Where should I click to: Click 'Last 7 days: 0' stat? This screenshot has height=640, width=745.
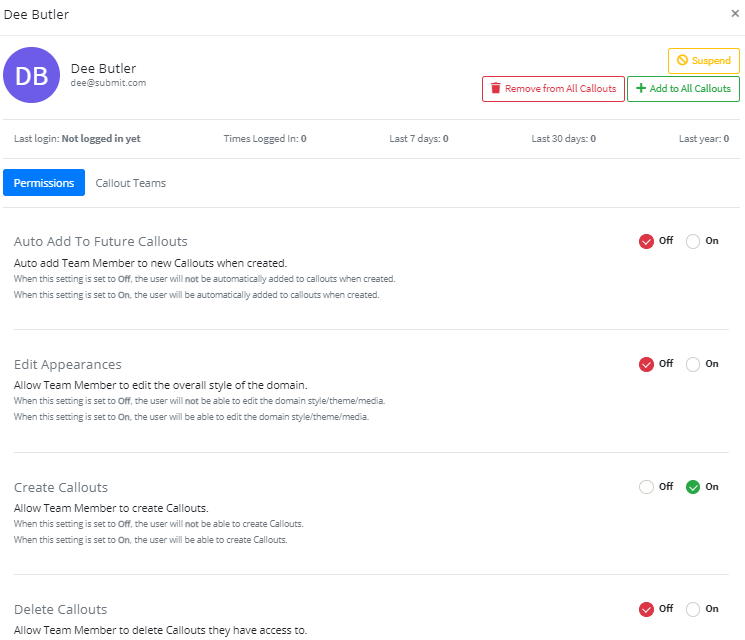[419, 139]
